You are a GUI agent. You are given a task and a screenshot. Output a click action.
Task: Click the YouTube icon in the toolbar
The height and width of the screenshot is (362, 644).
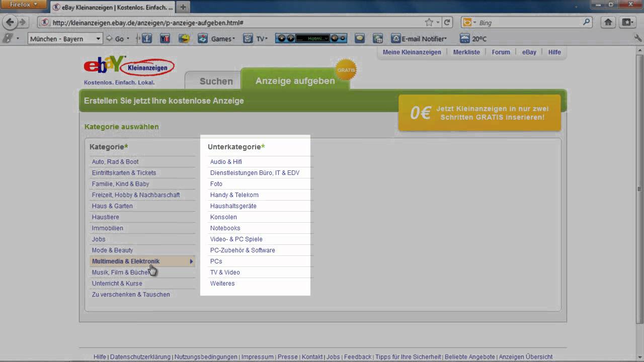point(165,38)
